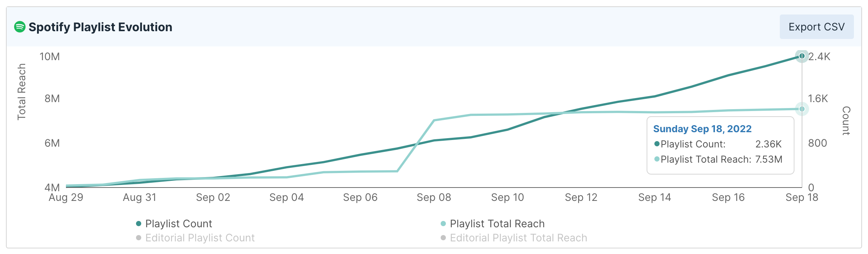Screen dimensions: 868x254
Task: Click the Aug 29 x-axis label
Action: 66,198
